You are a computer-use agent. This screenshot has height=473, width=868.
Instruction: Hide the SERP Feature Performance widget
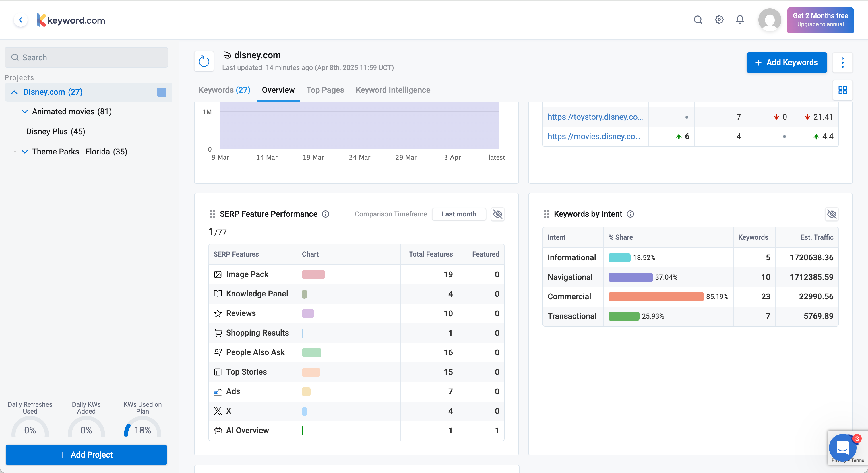(x=497, y=214)
